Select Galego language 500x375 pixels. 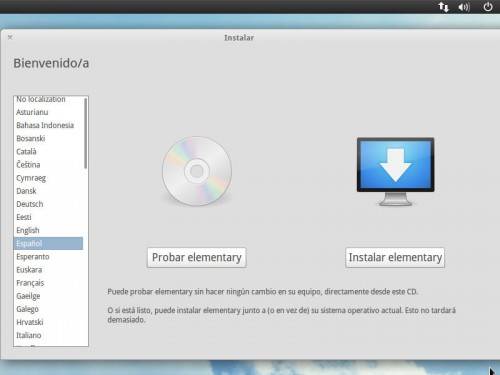pyautogui.click(x=48, y=309)
